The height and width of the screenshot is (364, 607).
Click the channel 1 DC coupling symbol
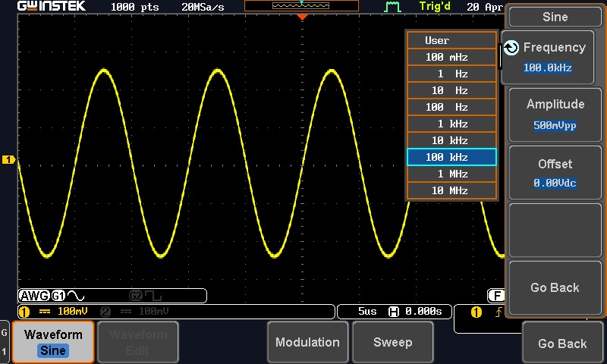click(45, 312)
